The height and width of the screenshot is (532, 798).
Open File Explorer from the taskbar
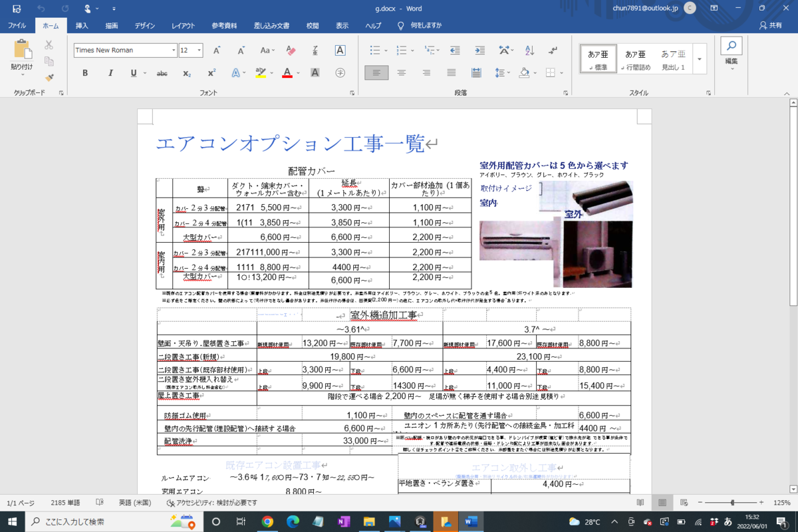point(368,521)
